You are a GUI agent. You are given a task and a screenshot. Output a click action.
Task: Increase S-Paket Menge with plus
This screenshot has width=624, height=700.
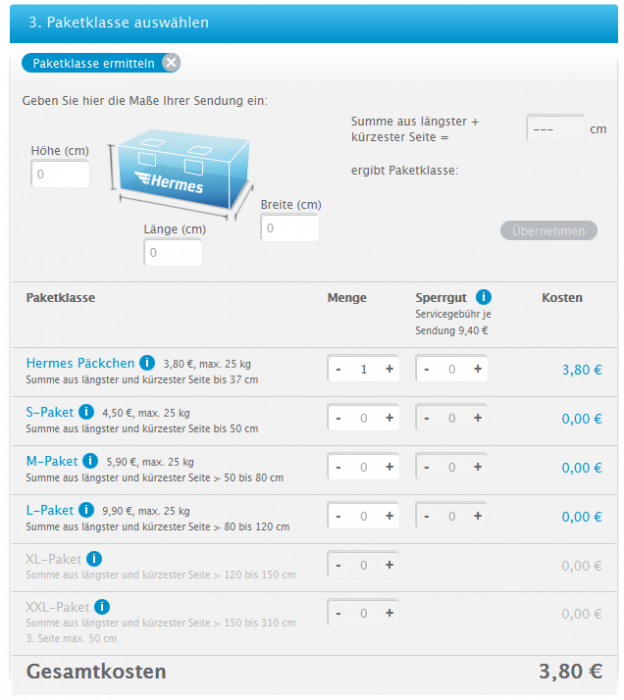point(390,418)
